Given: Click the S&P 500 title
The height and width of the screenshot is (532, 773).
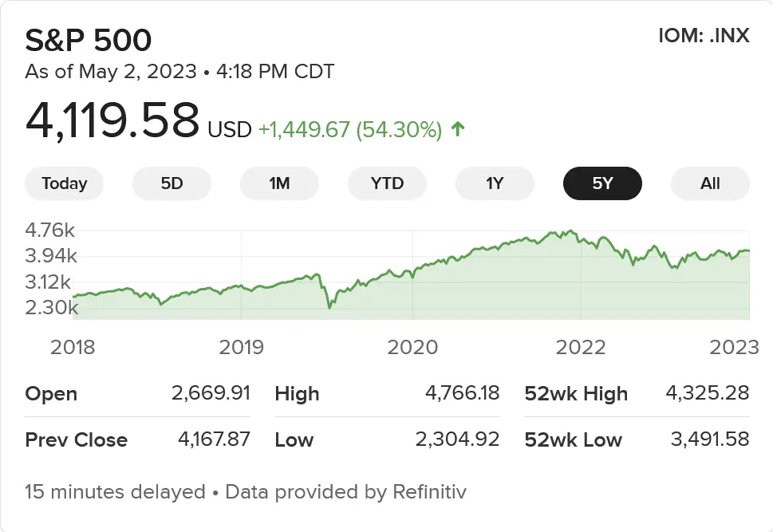Looking at the screenshot, I should (x=89, y=40).
